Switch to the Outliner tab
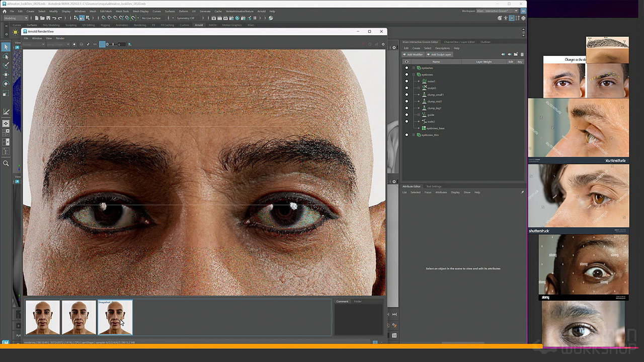Viewport: 644px width, 362px height. [485, 42]
